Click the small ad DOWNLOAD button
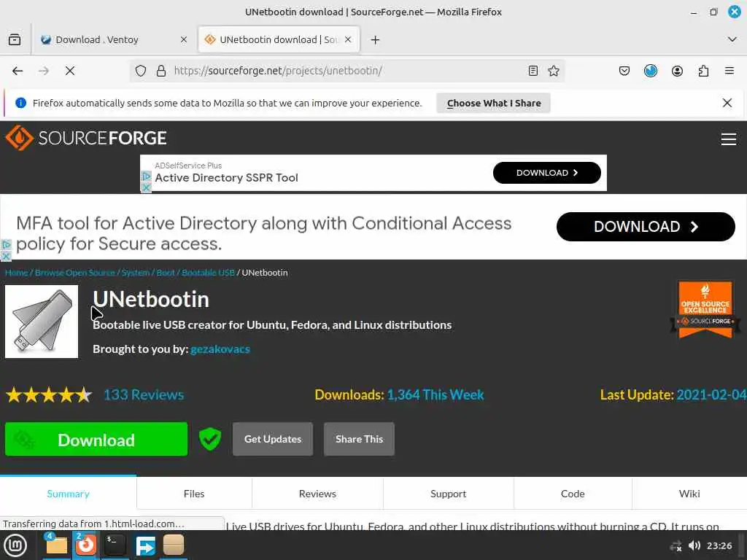Image resolution: width=747 pixels, height=560 pixels. tap(547, 173)
